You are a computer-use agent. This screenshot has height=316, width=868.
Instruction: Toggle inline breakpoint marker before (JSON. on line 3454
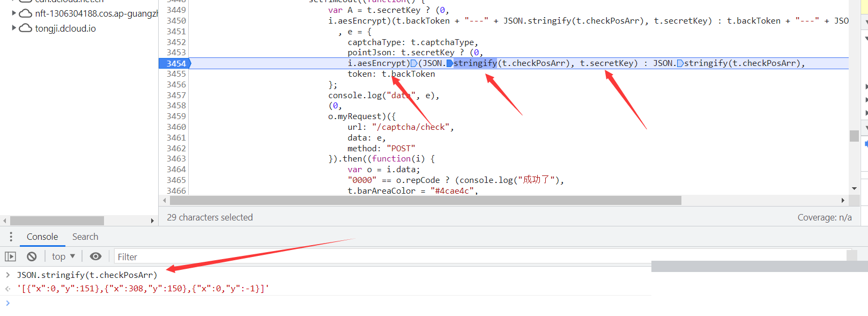[414, 63]
